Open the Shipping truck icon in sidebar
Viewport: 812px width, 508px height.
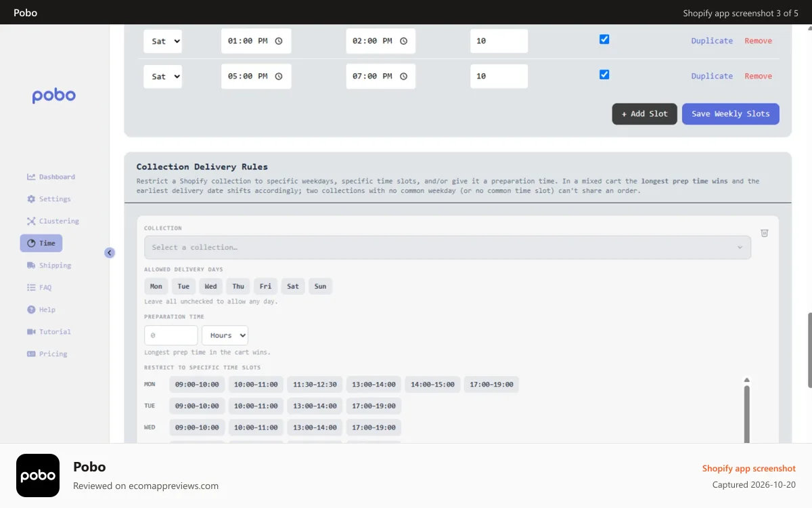click(x=31, y=266)
